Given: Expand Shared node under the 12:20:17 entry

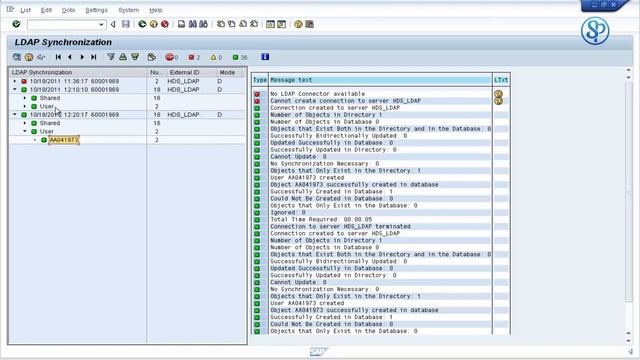Looking at the screenshot, I should click(x=25, y=123).
